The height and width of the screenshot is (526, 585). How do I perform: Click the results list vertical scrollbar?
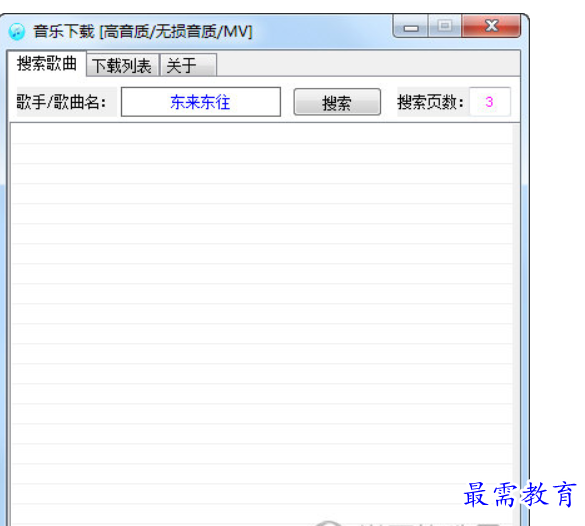pos(516,325)
